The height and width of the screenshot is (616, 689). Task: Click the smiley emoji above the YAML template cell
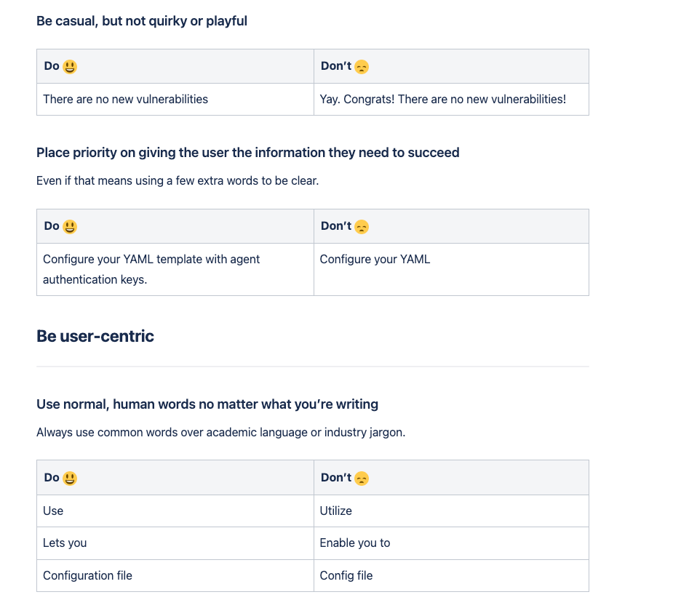69,227
